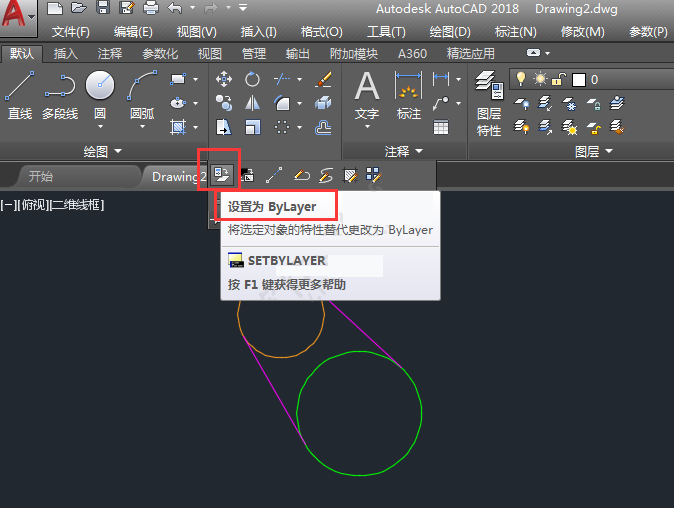Click the Ellipse draw icon

[x=178, y=103]
